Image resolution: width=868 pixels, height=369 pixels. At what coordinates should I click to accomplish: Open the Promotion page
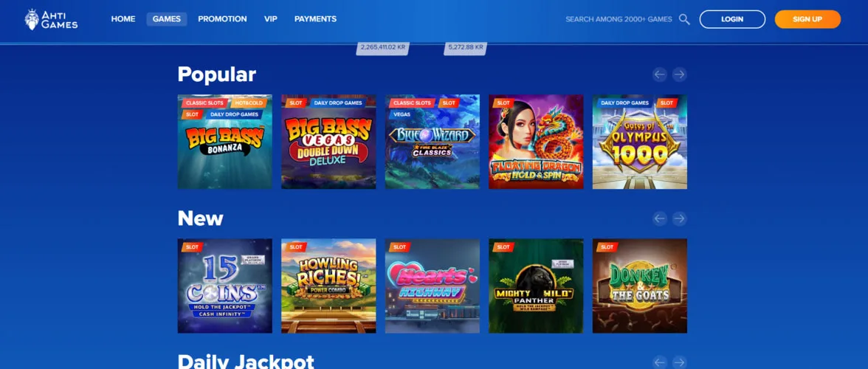tap(223, 18)
